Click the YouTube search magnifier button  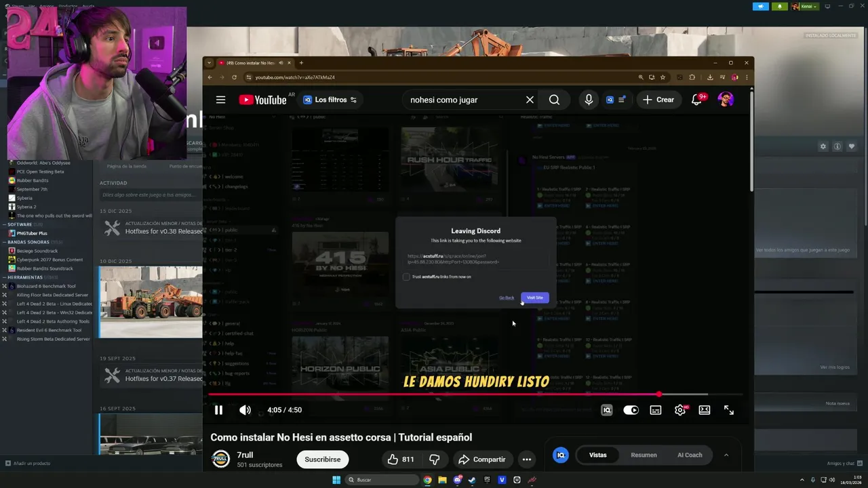pos(554,100)
